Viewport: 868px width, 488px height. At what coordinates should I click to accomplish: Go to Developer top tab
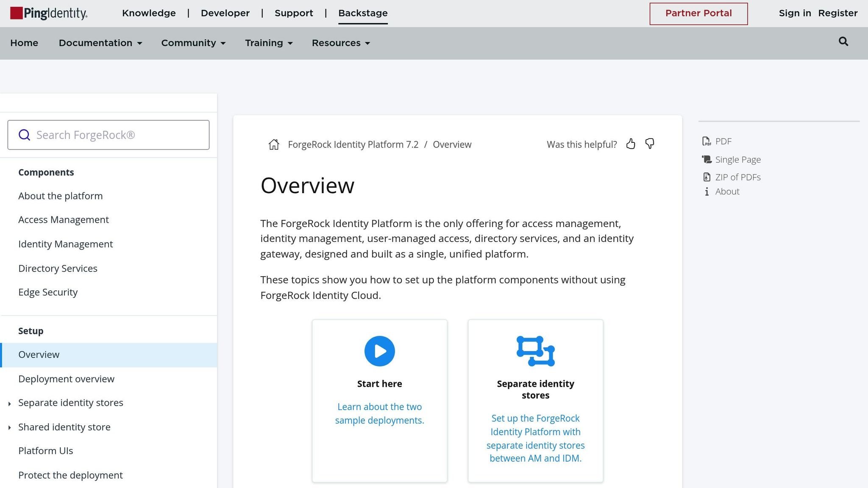225,13
